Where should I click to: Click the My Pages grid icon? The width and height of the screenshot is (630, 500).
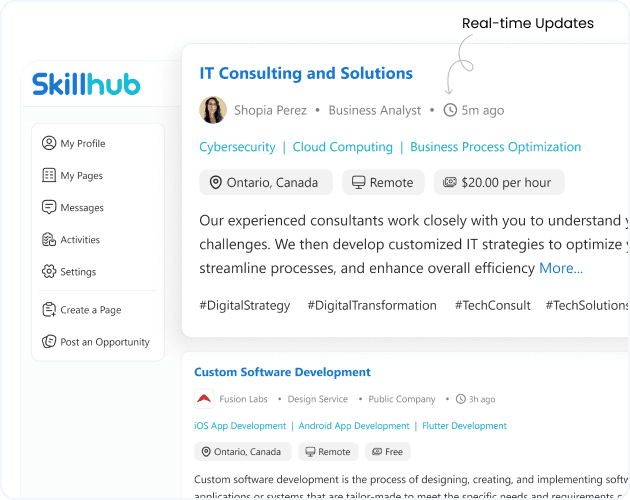click(49, 175)
